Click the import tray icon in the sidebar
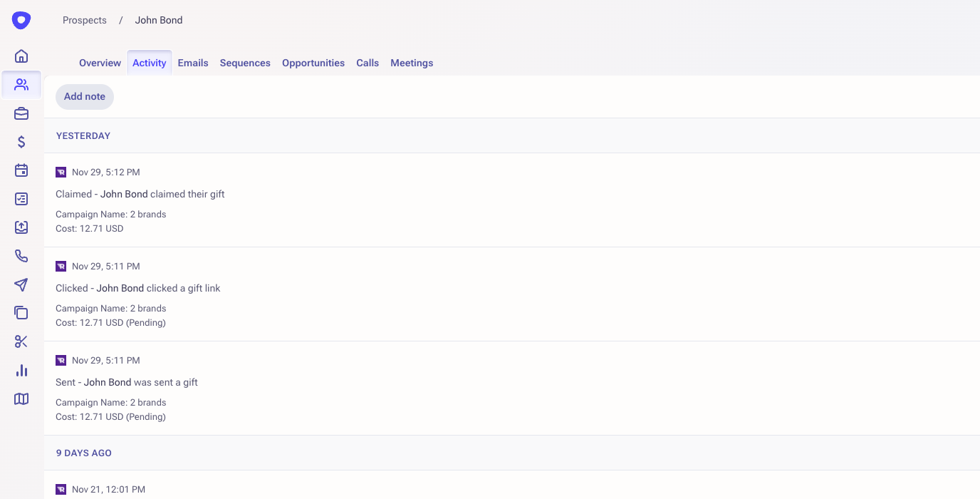This screenshot has height=499, width=980. pos(21,227)
